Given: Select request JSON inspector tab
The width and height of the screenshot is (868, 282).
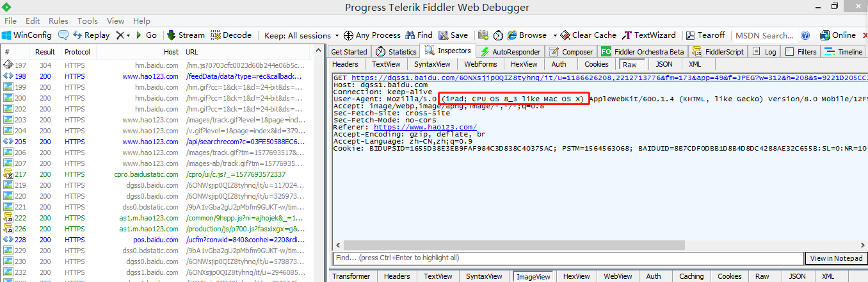Looking at the screenshot, I should click(x=664, y=64).
